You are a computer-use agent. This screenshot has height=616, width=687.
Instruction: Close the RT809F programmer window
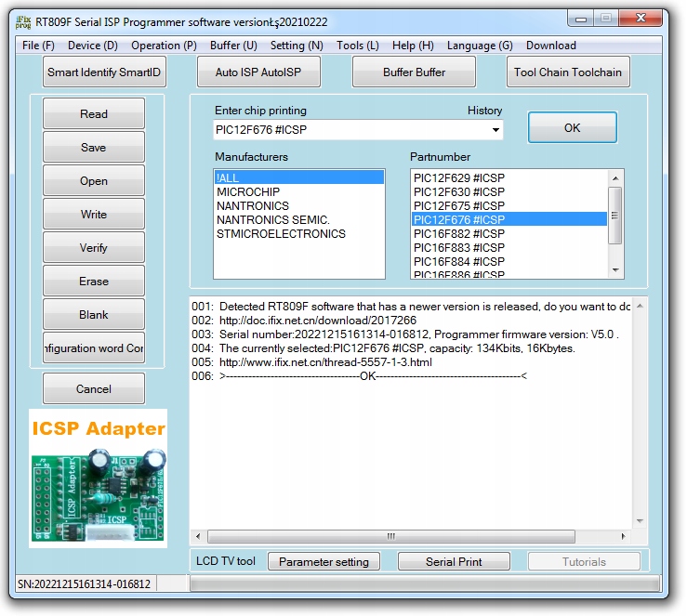pyautogui.click(x=641, y=18)
